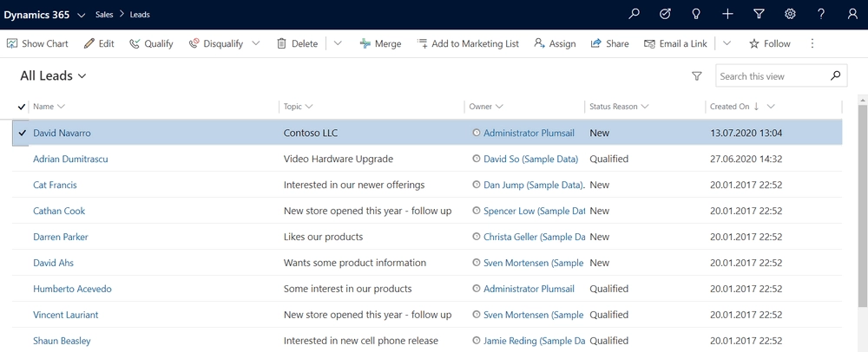The height and width of the screenshot is (352, 868).
Task: Click the search magnifier in view search box
Action: (836, 76)
